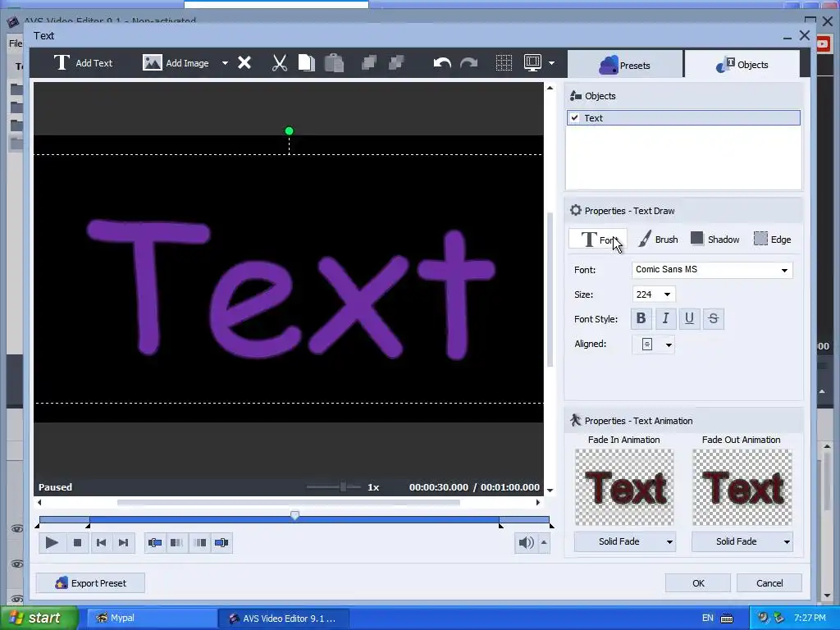Click the keyboard icon in the taskbar

tap(727, 618)
